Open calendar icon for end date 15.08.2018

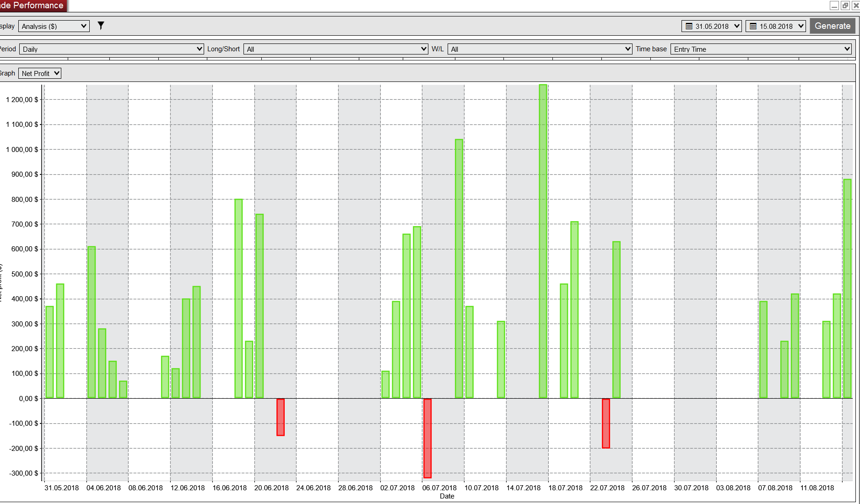[753, 26]
